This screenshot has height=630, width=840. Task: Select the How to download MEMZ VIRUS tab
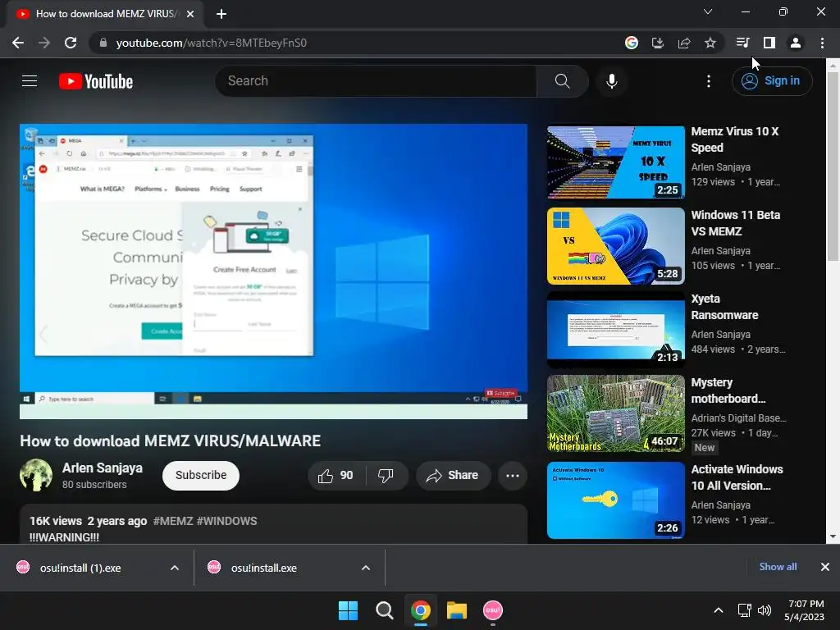[106, 14]
